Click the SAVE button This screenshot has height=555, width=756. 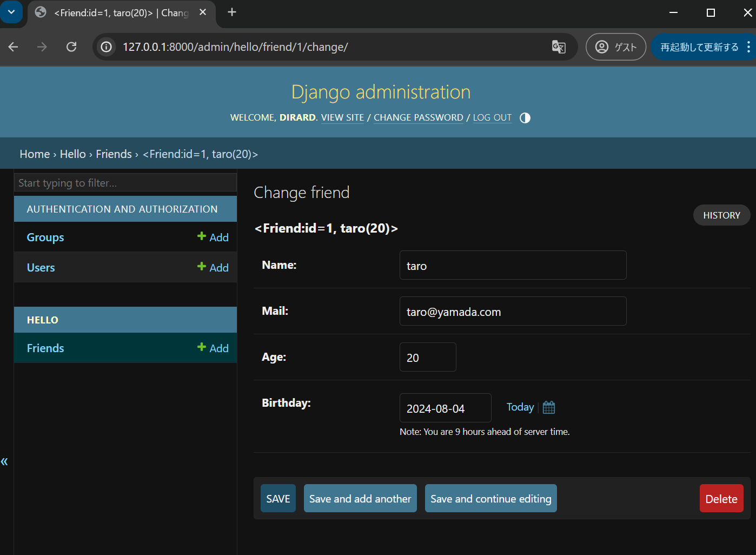click(x=278, y=498)
